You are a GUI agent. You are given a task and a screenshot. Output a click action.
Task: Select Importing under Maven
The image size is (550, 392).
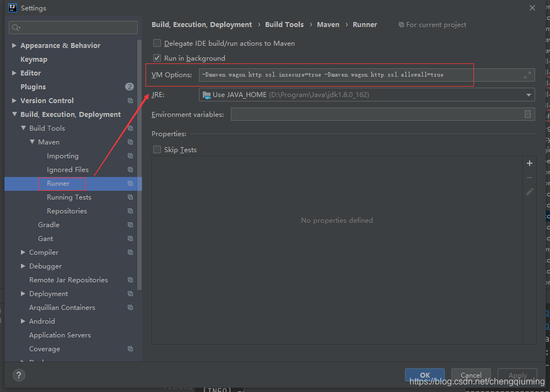63,156
